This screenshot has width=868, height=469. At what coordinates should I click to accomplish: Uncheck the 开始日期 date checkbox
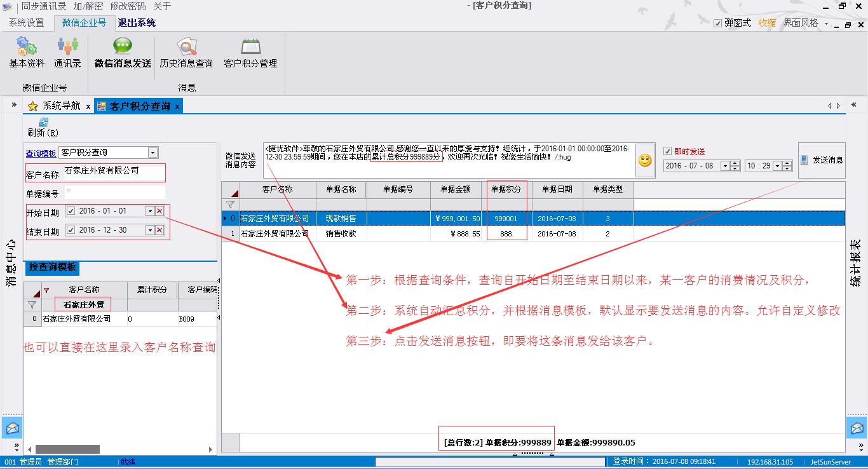pyautogui.click(x=71, y=211)
